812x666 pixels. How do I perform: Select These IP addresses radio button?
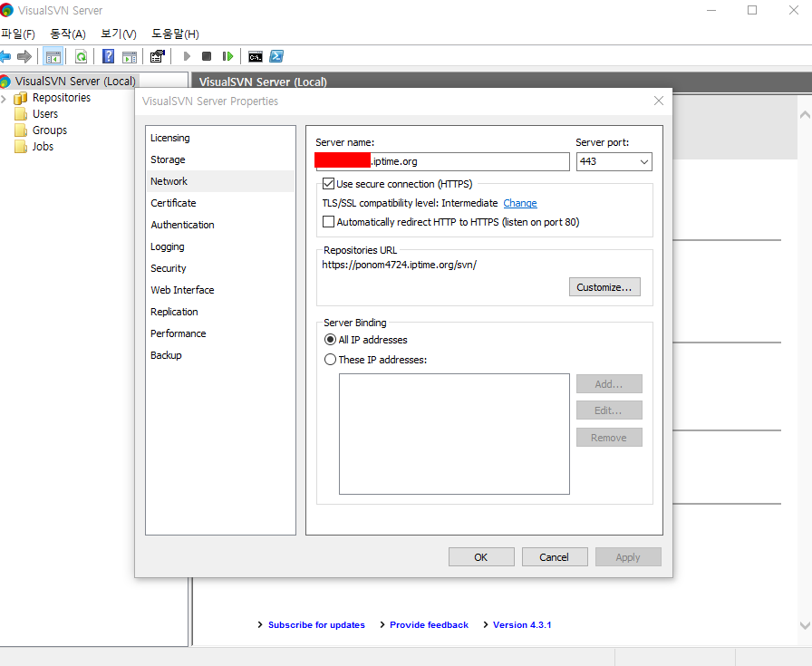[x=330, y=360]
